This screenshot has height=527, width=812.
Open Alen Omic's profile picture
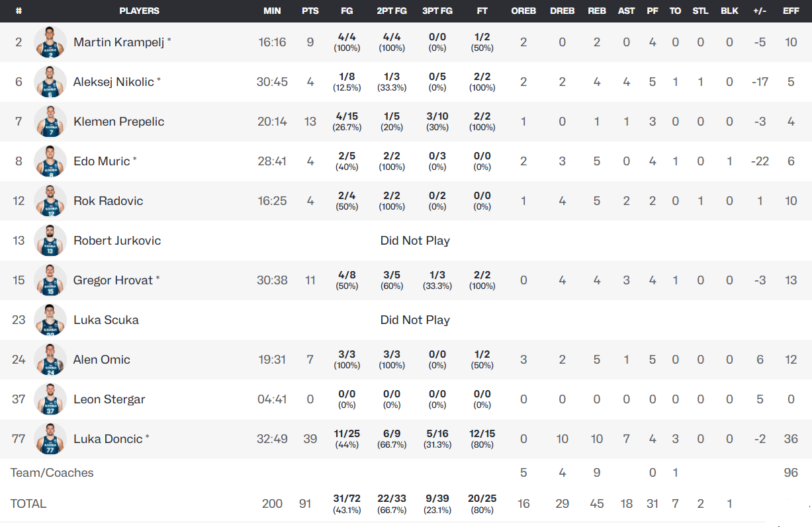pos(50,360)
